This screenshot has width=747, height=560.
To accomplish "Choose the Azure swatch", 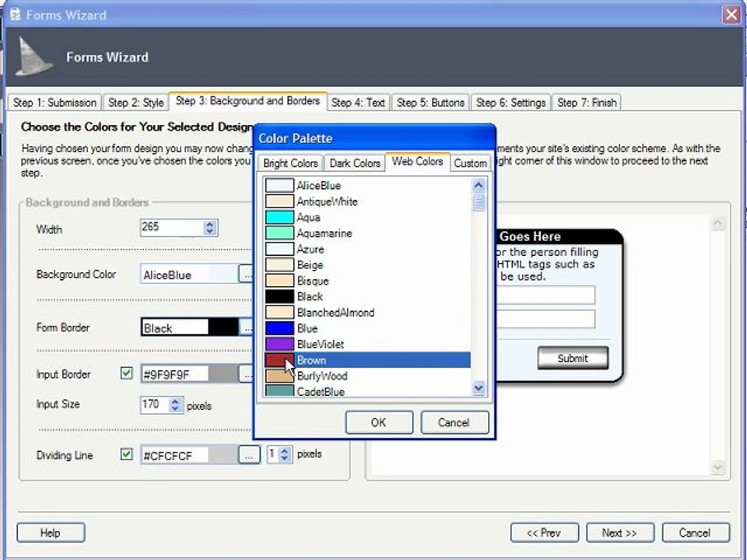I will [x=279, y=249].
